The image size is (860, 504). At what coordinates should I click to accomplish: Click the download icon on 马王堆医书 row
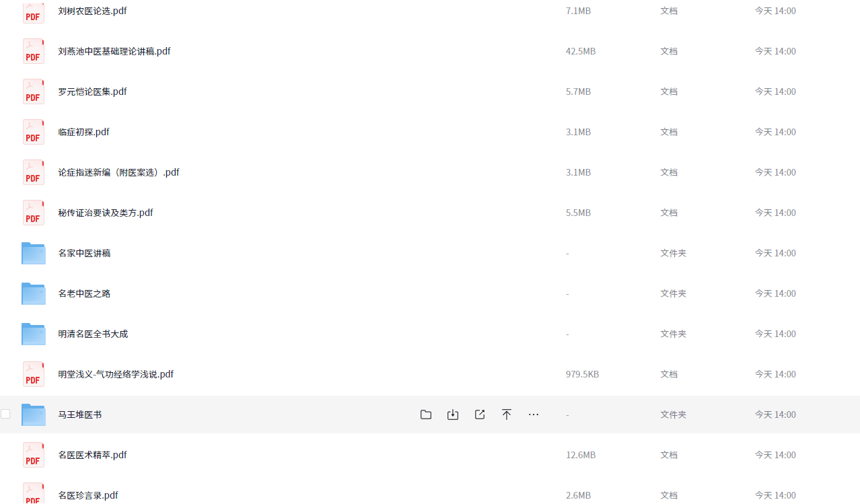[x=453, y=415]
